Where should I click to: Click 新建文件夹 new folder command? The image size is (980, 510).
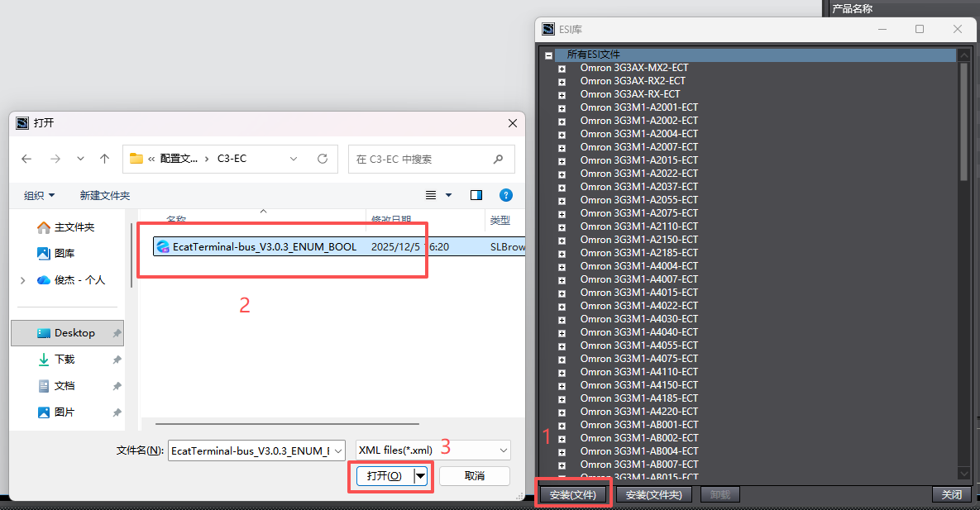click(104, 196)
